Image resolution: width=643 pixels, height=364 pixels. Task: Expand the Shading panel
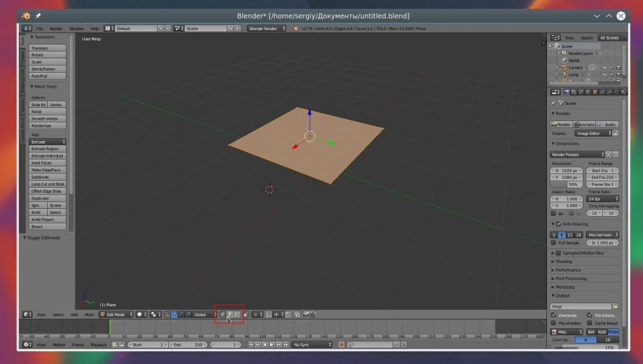click(x=563, y=262)
